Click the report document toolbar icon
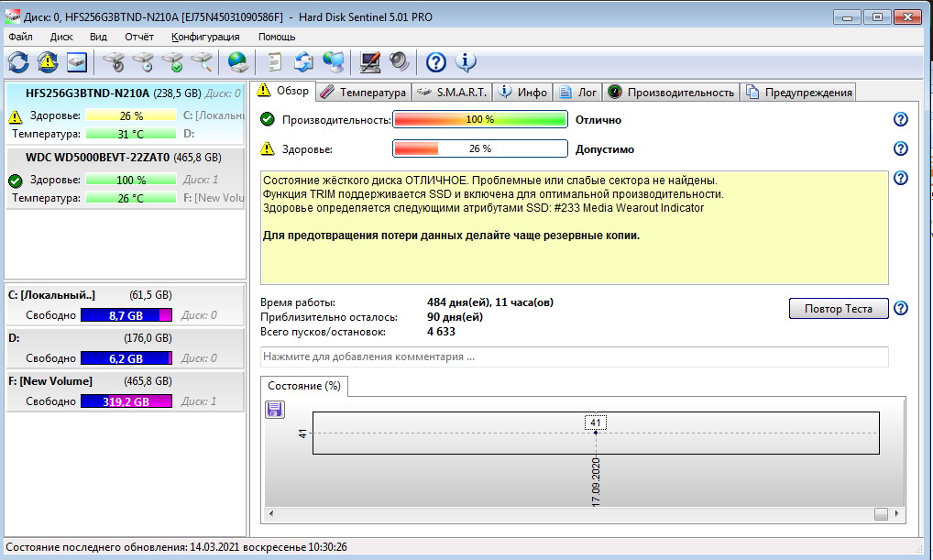Screen dimensions: 933x560 pyautogui.click(x=274, y=62)
